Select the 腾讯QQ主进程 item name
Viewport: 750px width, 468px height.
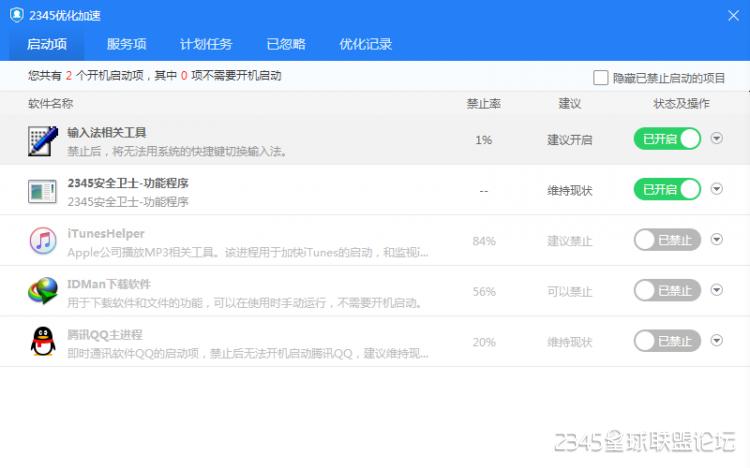point(105,334)
